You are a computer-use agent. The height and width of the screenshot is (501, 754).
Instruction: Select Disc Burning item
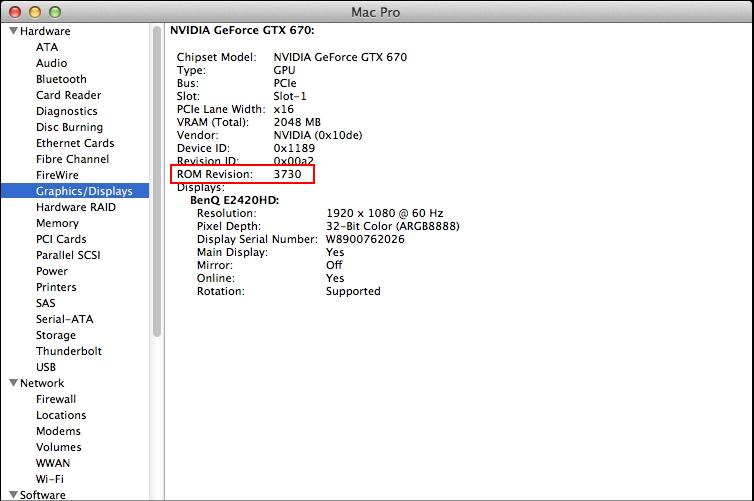tap(69, 127)
